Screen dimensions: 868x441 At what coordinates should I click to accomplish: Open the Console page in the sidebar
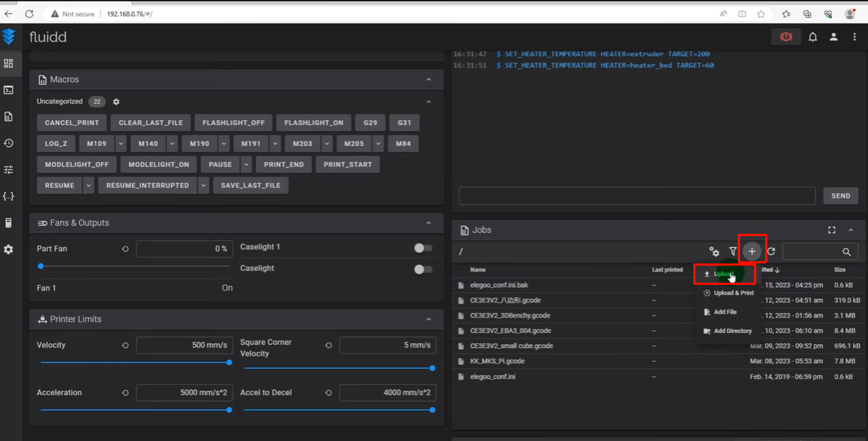pyautogui.click(x=9, y=90)
